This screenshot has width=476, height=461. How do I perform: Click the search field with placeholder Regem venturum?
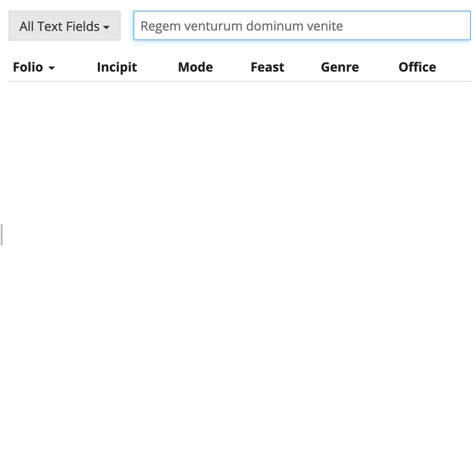302,26
